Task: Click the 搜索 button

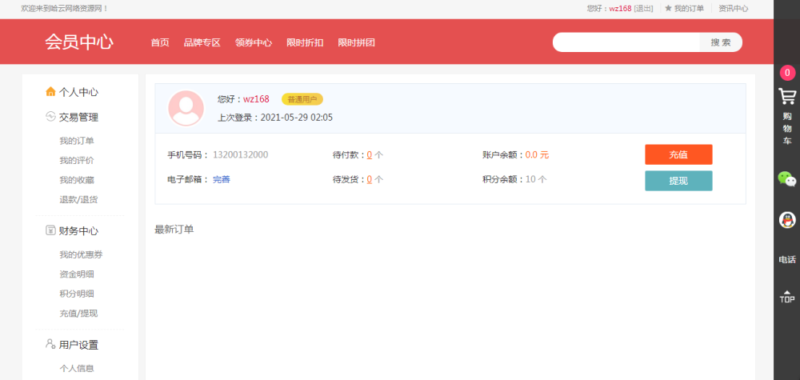Action: pos(720,42)
